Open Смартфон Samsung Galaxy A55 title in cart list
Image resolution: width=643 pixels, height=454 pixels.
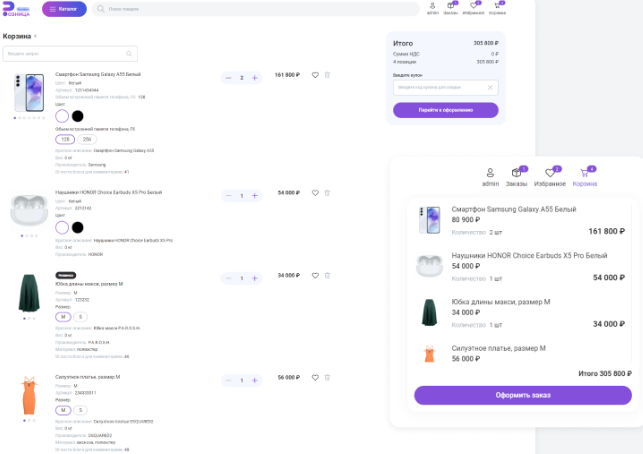(x=98, y=74)
